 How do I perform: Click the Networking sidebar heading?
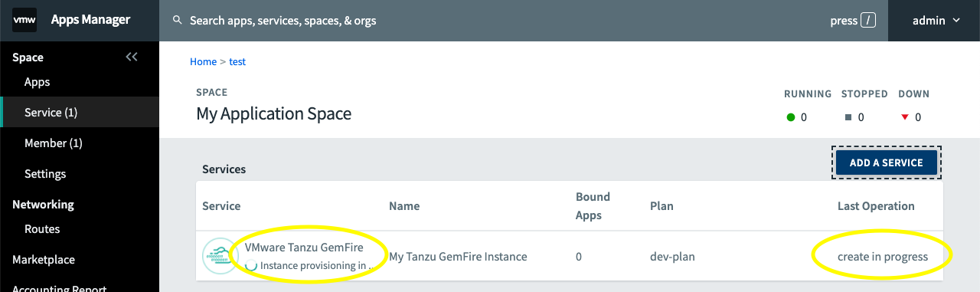pos(43,205)
